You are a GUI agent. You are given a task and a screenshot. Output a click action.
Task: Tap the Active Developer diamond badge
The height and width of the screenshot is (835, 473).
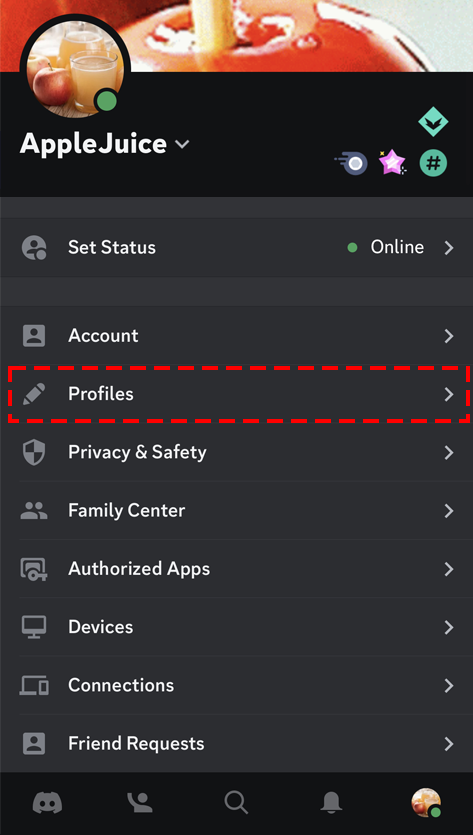coord(433,122)
